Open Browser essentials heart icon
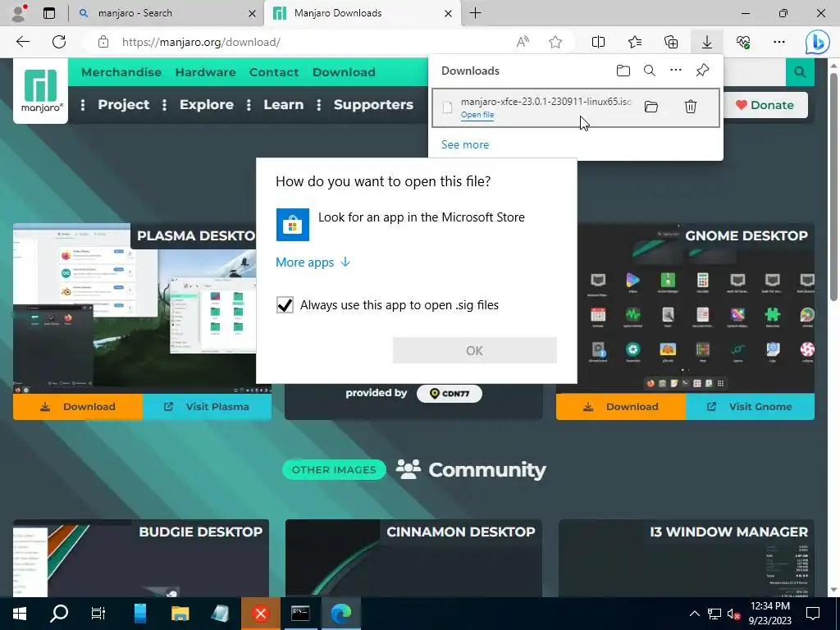Viewport: 840px width, 630px height. [x=743, y=42]
